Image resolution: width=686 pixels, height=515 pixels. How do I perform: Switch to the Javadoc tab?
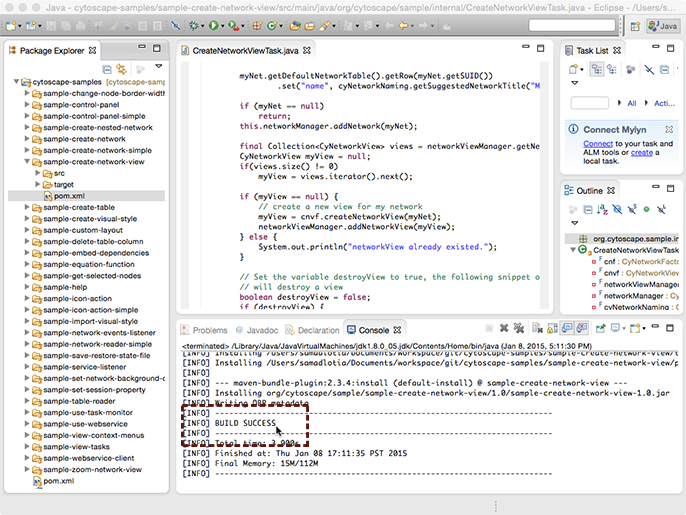coord(262,329)
